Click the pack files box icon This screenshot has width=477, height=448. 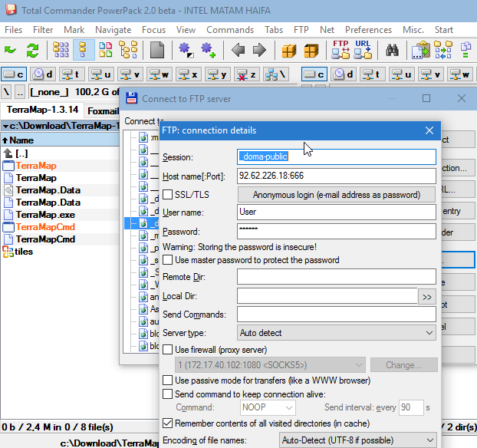(288, 51)
